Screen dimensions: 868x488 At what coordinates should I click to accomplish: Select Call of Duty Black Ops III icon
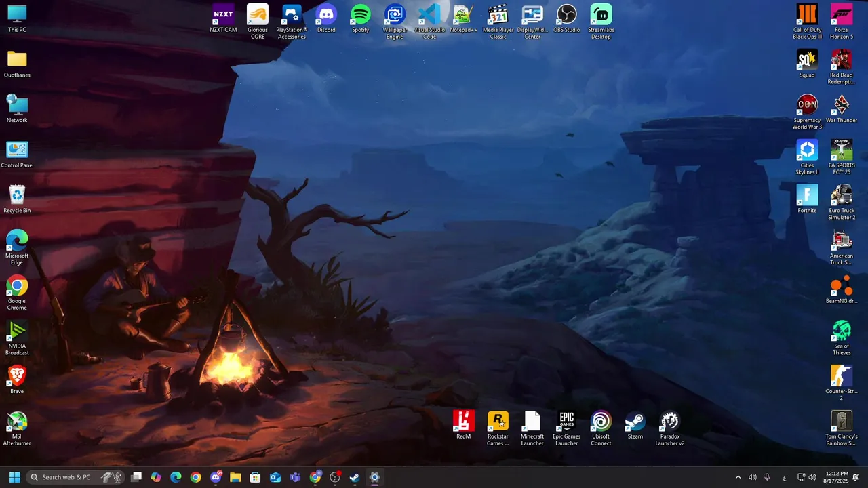pyautogui.click(x=807, y=22)
